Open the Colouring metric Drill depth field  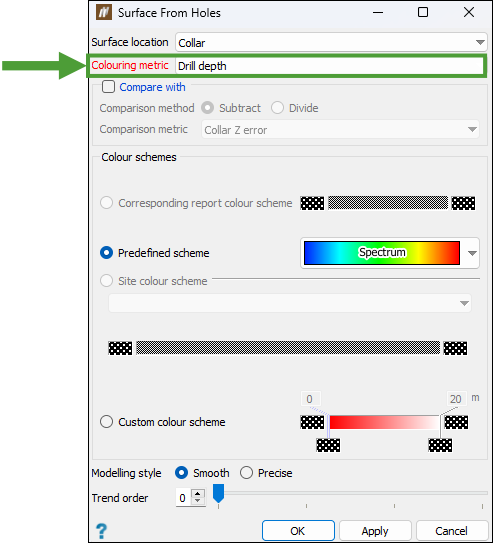[329, 66]
